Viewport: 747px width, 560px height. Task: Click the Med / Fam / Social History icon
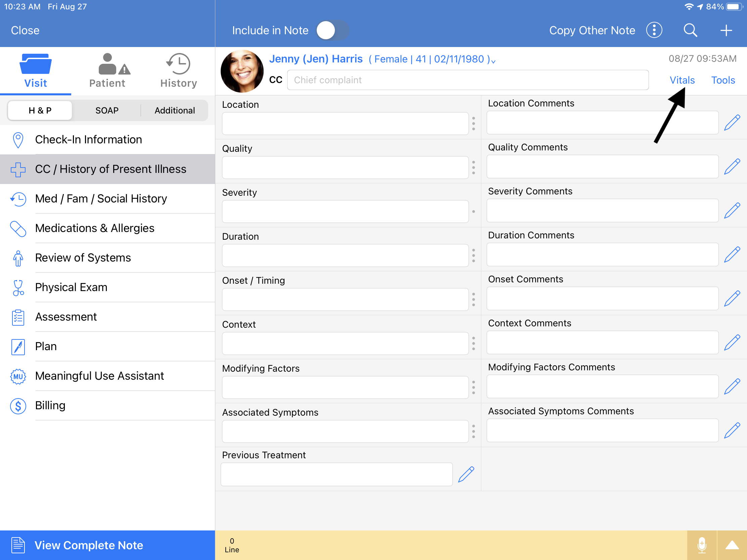pyautogui.click(x=16, y=199)
